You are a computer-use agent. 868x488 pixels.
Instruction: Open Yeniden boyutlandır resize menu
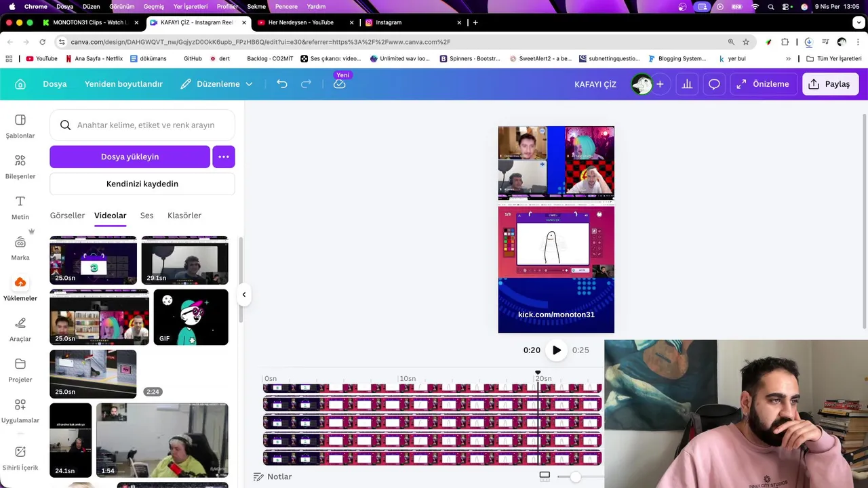123,84
